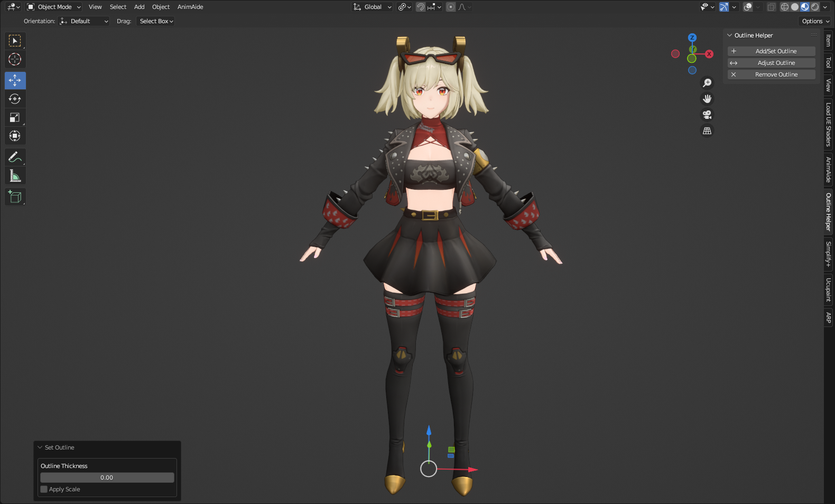The image size is (835, 504).
Task: Toggle snapping magnet icon
Action: [421, 7]
